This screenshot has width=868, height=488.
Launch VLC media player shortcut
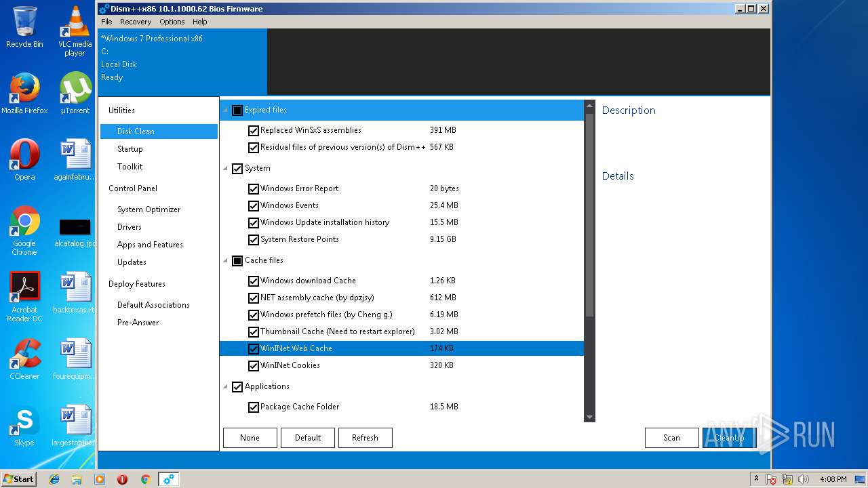tap(75, 30)
